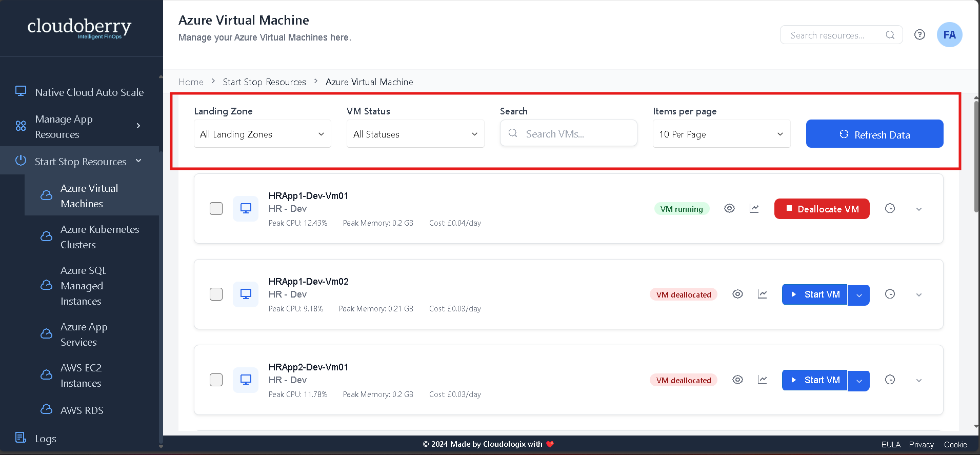Image resolution: width=980 pixels, height=455 pixels.
Task: Click the HRApp2-Dev-Vm01 name
Action: pyautogui.click(x=308, y=367)
